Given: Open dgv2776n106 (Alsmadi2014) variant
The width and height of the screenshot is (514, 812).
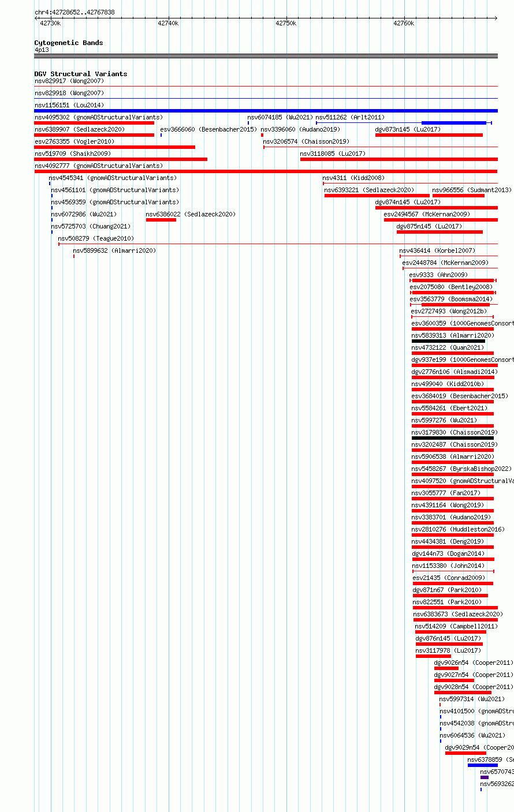Looking at the screenshot, I should (x=454, y=372).
